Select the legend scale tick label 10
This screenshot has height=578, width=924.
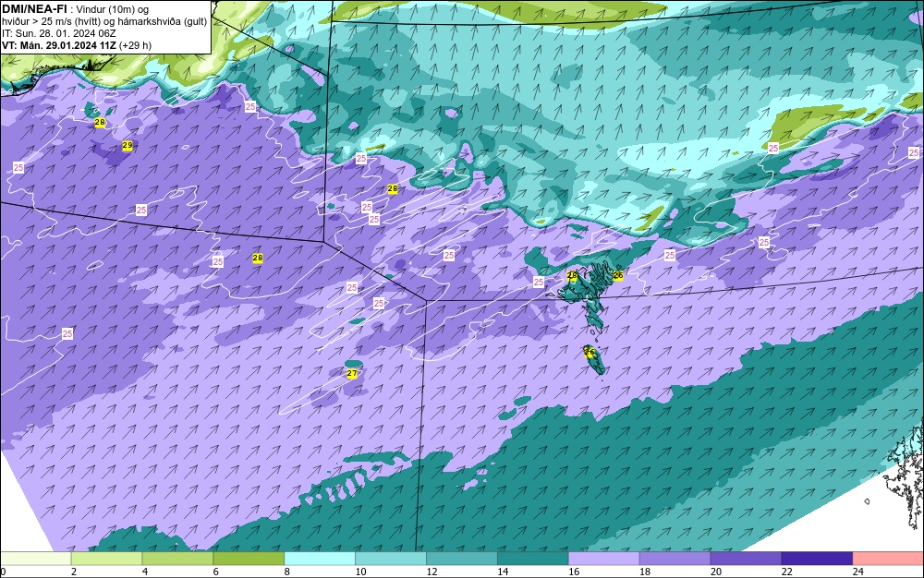(360, 572)
